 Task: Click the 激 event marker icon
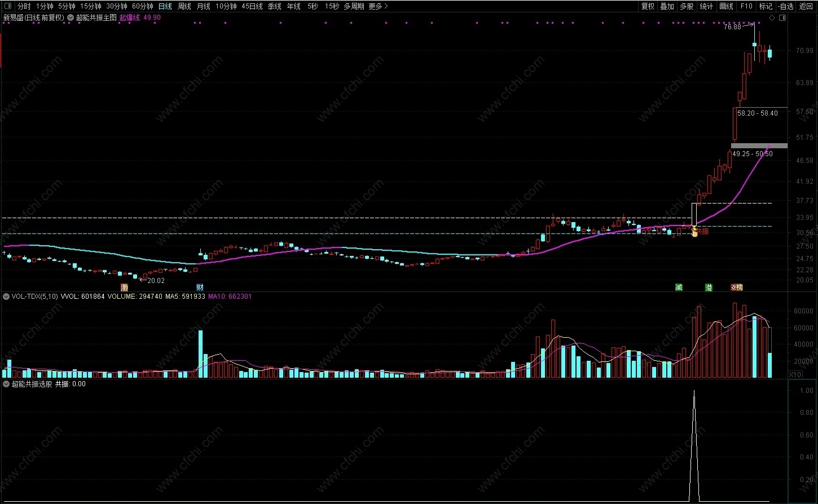pos(124,287)
